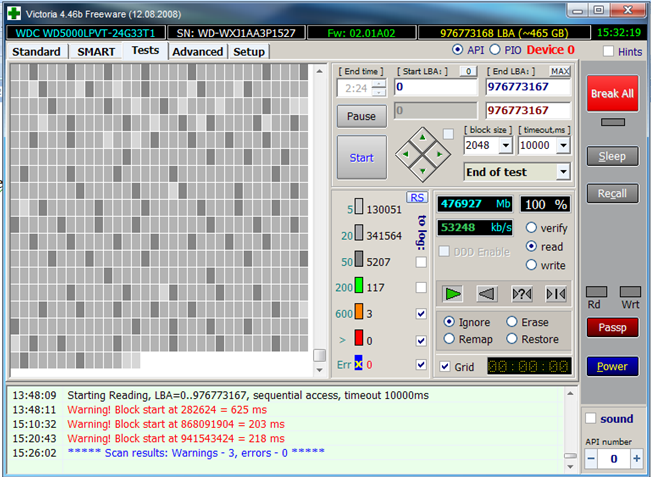Open the Standard tab
Screen dimensions: 652x478
[37, 52]
